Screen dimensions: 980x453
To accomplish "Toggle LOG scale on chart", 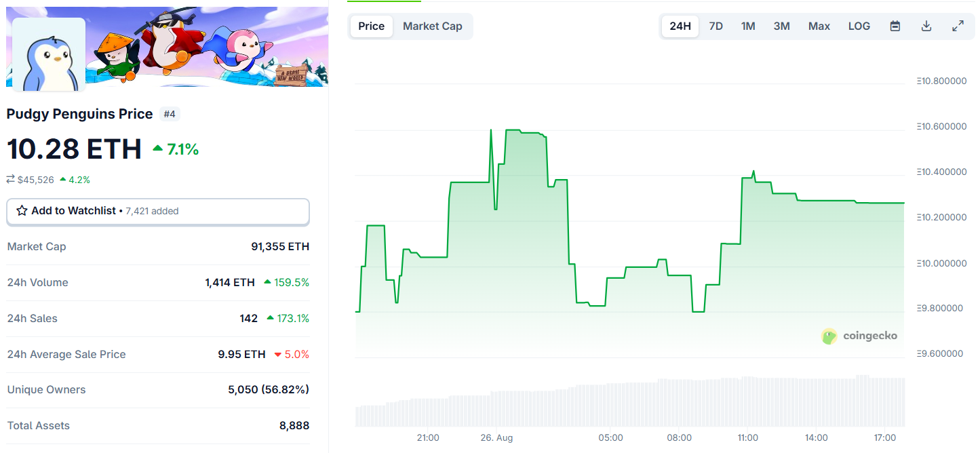I will coord(859,26).
